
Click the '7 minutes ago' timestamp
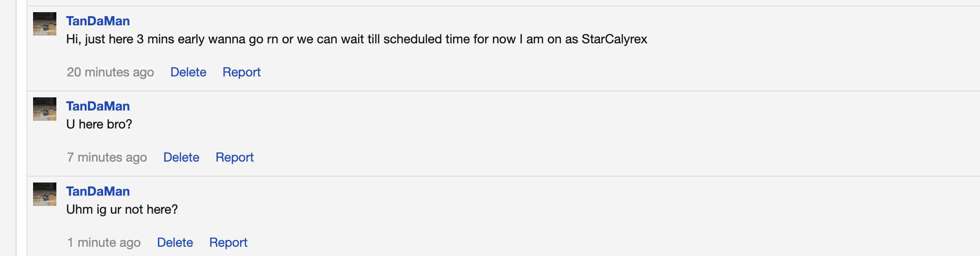click(x=107, y=157)
